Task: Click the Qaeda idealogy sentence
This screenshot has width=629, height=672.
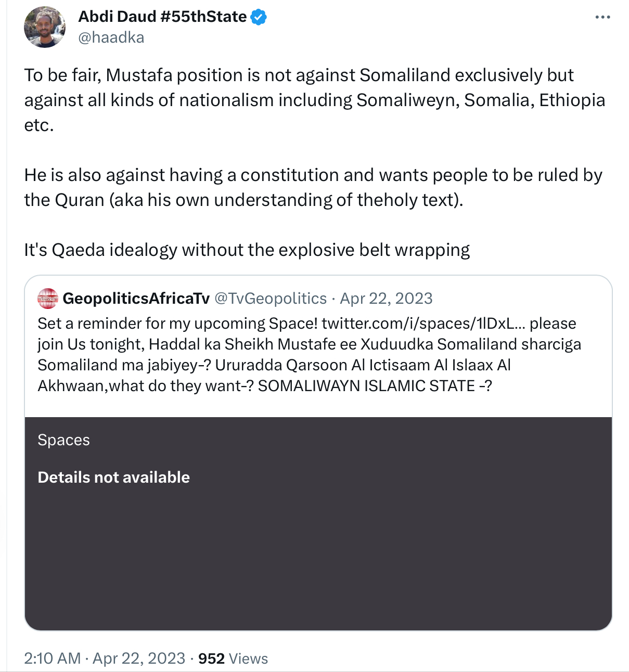Action: [x=247, y=250]
